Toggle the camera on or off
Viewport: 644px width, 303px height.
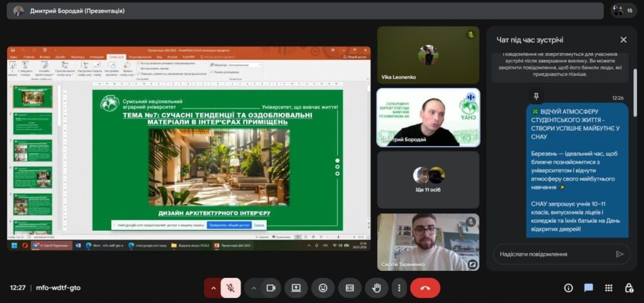coord(271,288)
